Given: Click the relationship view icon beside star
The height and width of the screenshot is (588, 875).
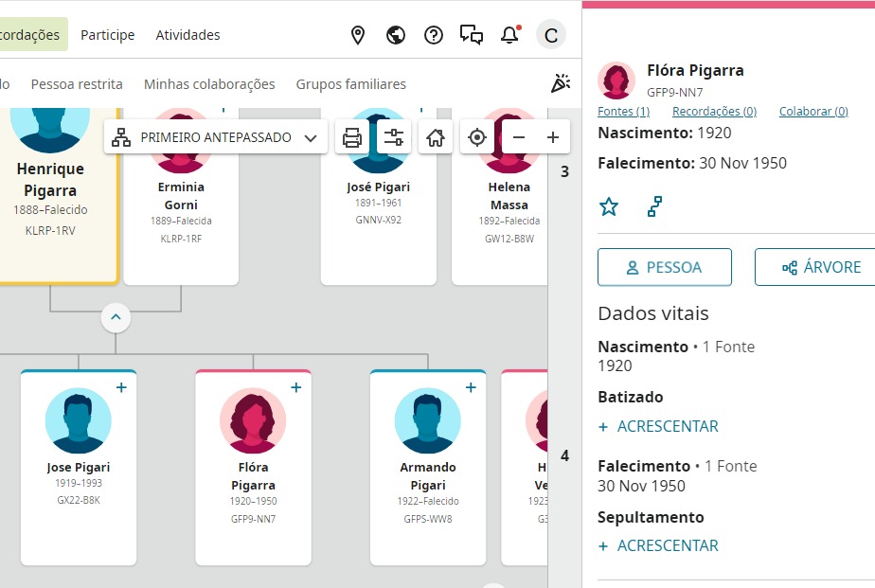Looking at the screenshot, I should point(654,206).
